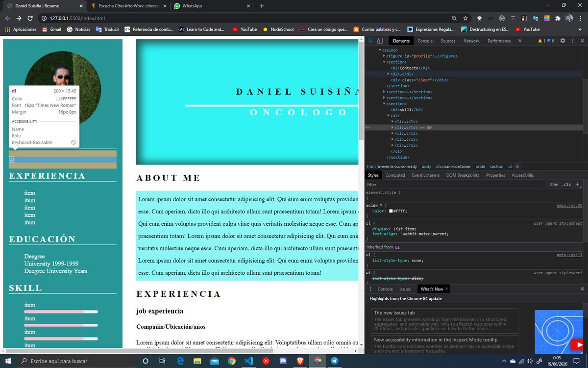Open the Event Listeners tab
The height and width of the screenshot is (368, 588).
(426, 175)
